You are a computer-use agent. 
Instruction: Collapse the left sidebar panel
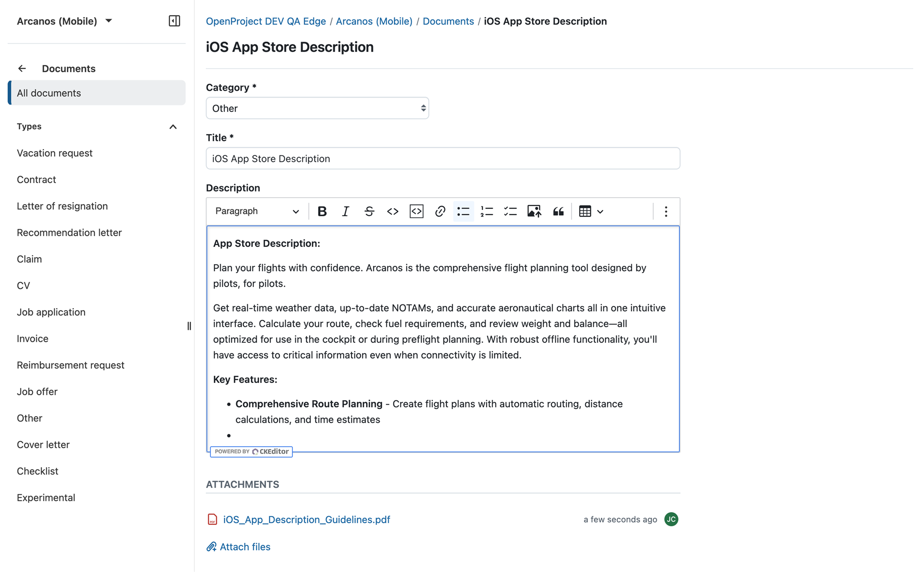point(174,21)
